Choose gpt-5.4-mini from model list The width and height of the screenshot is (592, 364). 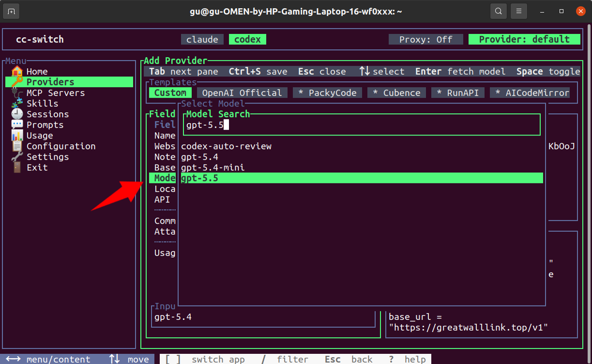click(x=213, y=167)
